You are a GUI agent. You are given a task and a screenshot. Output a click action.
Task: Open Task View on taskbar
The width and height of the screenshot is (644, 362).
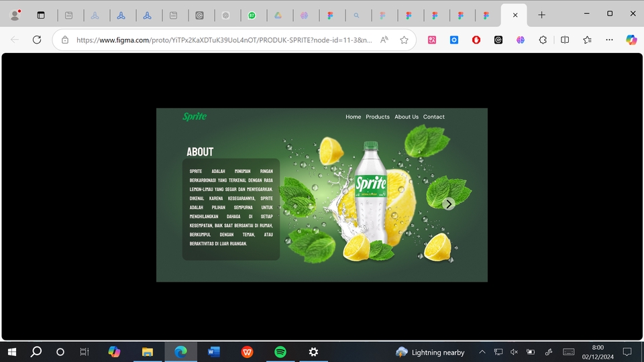pyautogui.click(x=85, y=352)
